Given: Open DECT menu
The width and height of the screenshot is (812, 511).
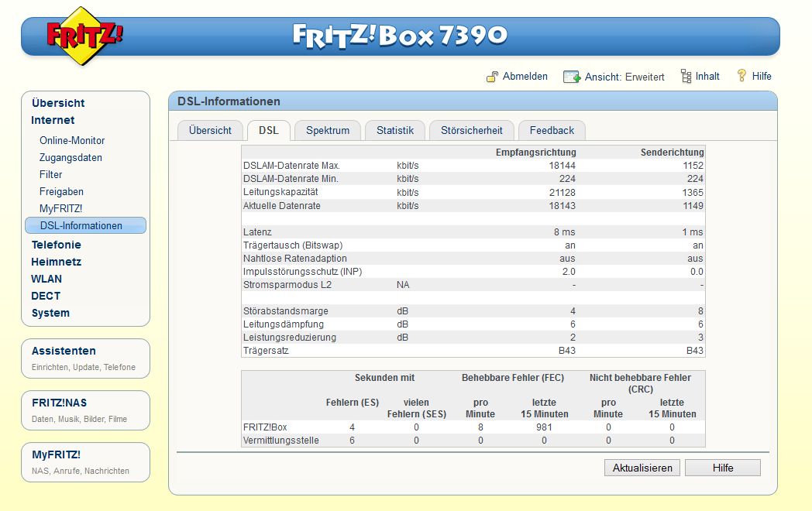Looking at the screenshot, I should [46, 296].
